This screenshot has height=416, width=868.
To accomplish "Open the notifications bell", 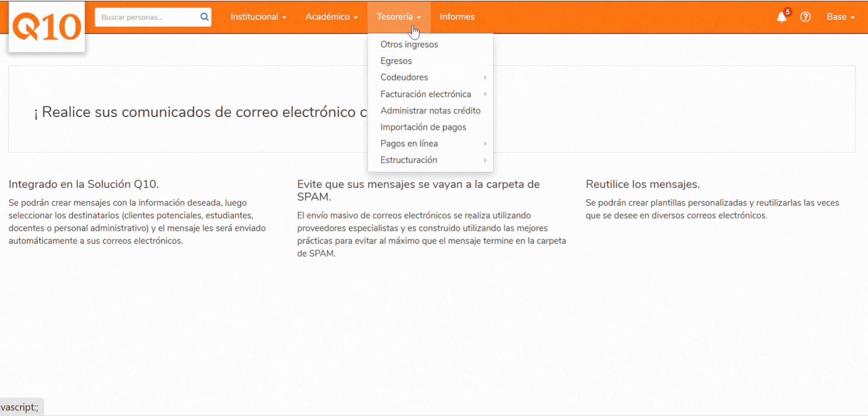I will [782, 17].
